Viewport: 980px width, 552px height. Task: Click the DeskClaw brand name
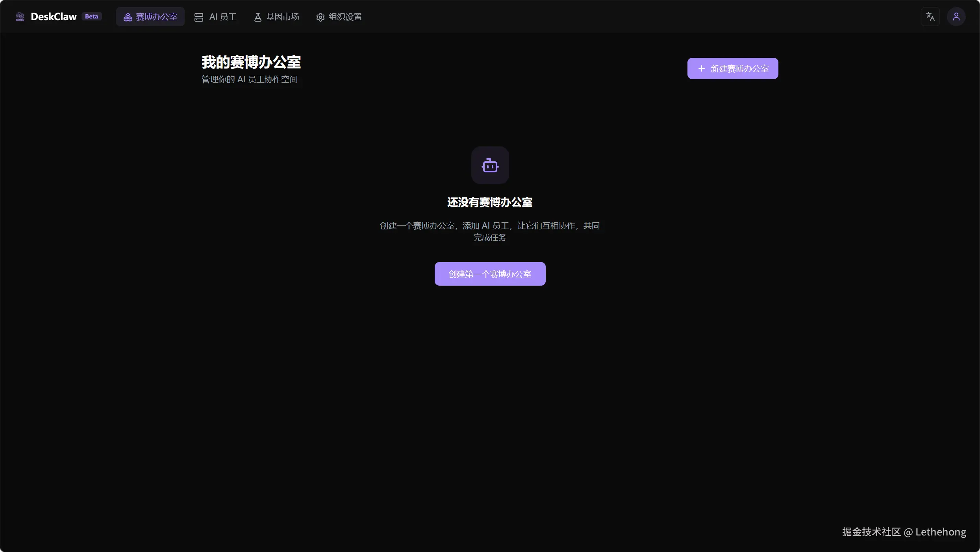54,17
